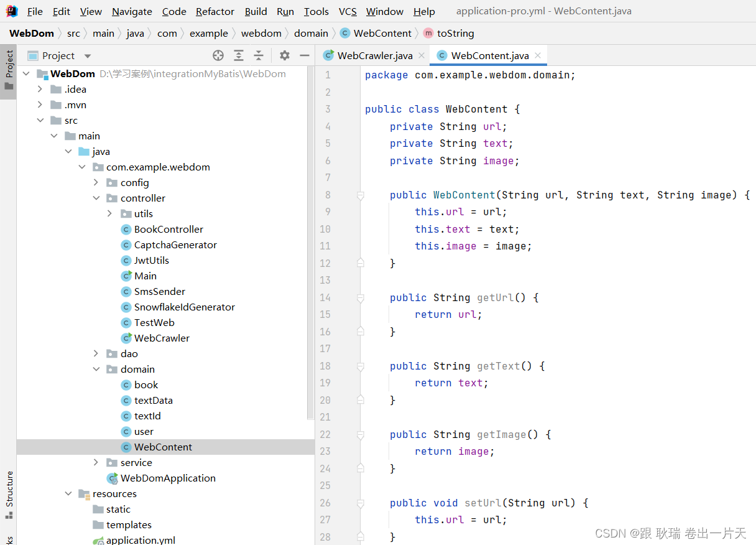Screen dimensions: 756x545
Task: Collapse the controller folder in the tree
Action: [x=96, y=198]
